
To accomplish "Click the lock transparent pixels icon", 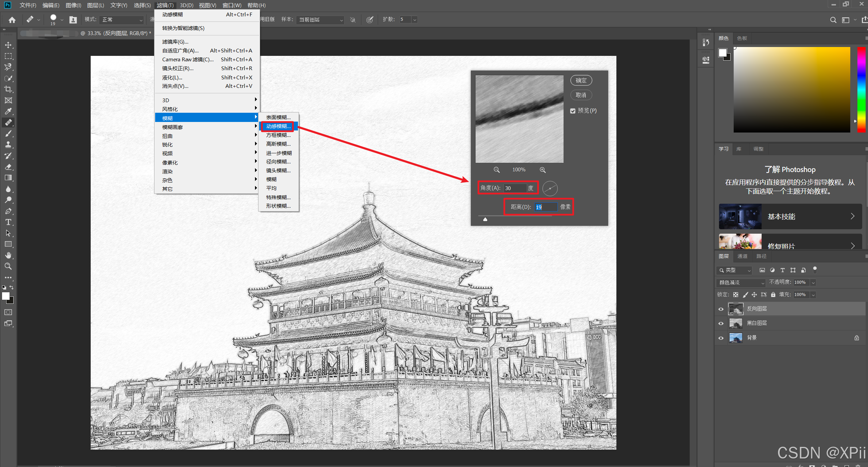I will point(736,295).
